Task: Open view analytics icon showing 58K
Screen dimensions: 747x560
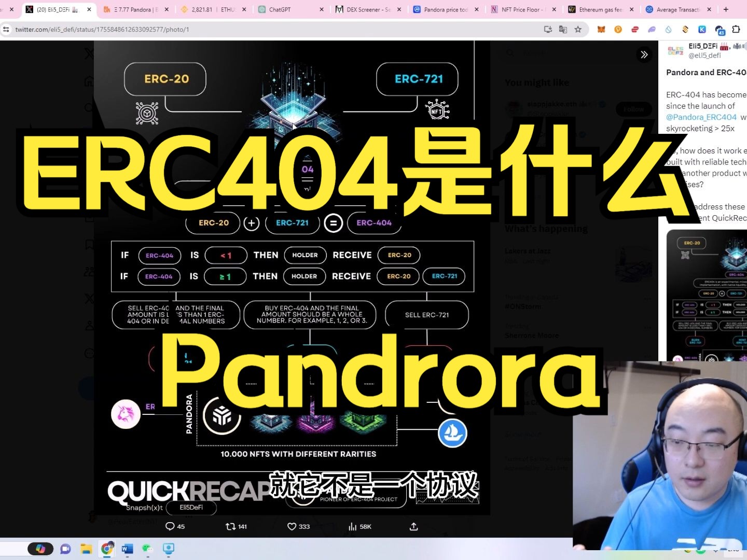Action: click(x=353, y=526)
